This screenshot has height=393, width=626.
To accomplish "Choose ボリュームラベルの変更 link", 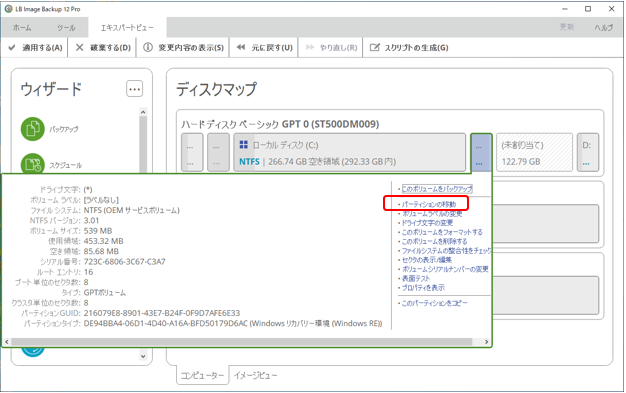I will click(x=432, y=214).
